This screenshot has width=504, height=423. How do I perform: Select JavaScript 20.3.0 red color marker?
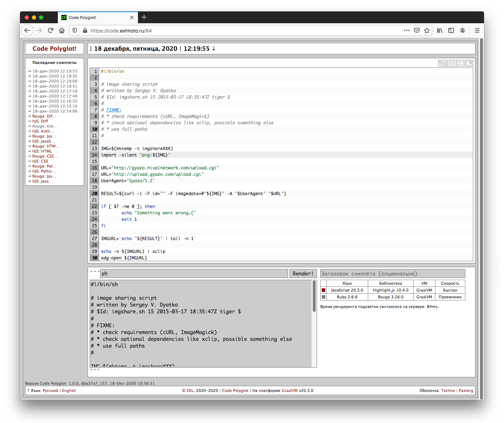pos(323,290)
